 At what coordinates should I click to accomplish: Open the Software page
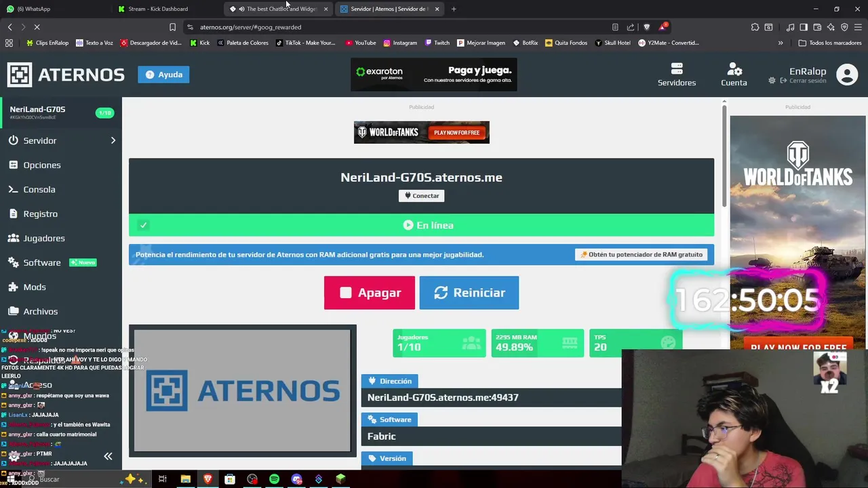pos(41,262)
